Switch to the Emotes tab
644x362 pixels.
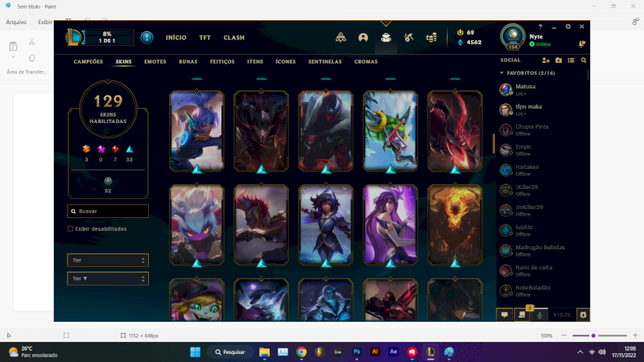click(x=155, y=62)
